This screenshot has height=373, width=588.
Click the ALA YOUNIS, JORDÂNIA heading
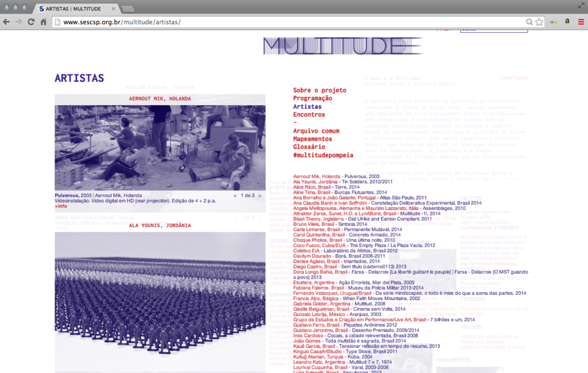[160, 225]
